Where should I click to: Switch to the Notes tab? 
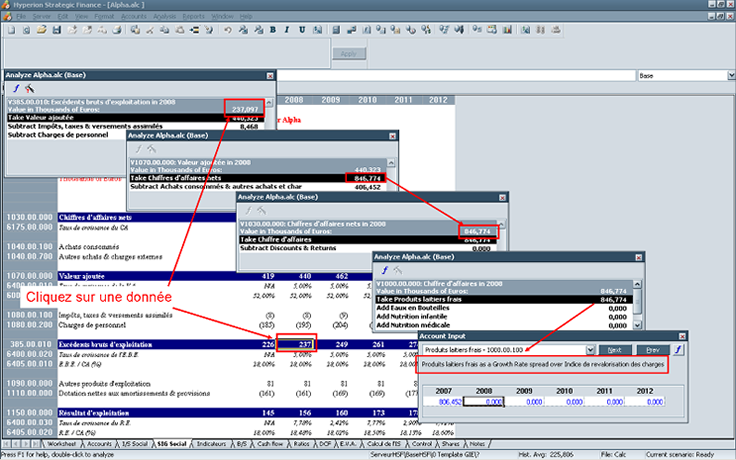[477, 444]
